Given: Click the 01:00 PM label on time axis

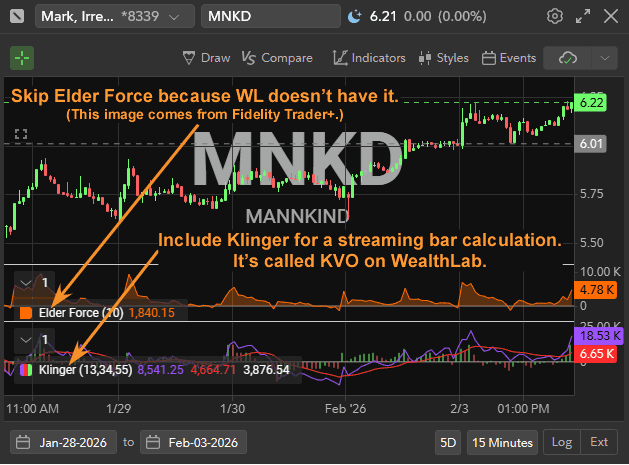Looking at the screenshot, I should pos(523,409).
